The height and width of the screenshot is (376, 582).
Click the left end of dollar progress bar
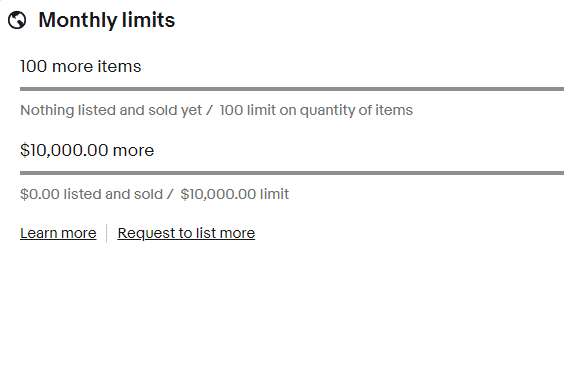click(22, 173)
